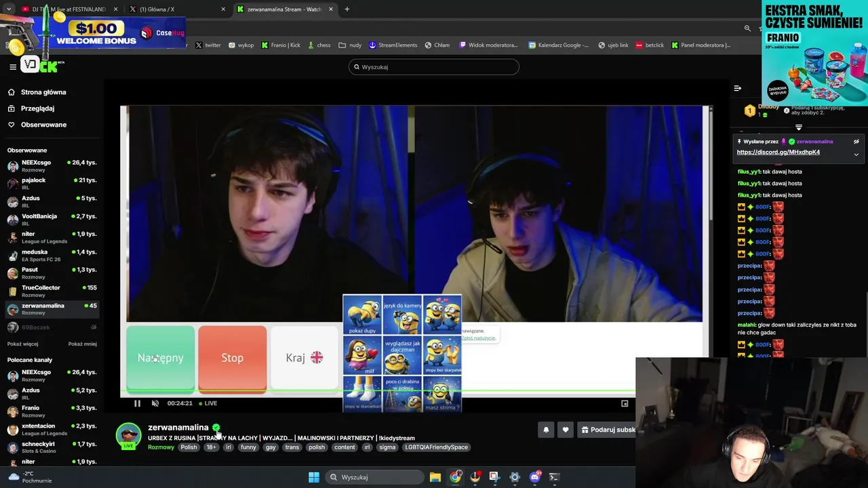
Task: Open TrueCollector channel in followed list
Action: (52, 291)
